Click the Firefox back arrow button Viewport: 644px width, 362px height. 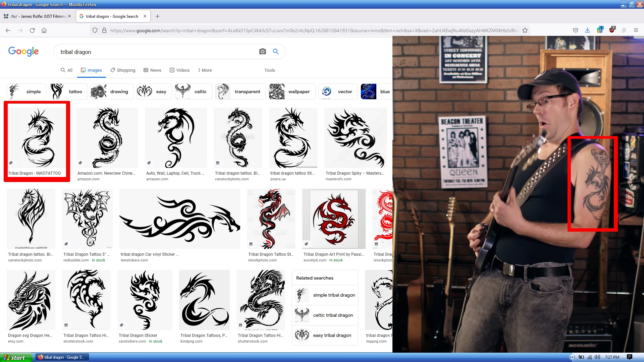pyautogui.click(x=8, y=31)
